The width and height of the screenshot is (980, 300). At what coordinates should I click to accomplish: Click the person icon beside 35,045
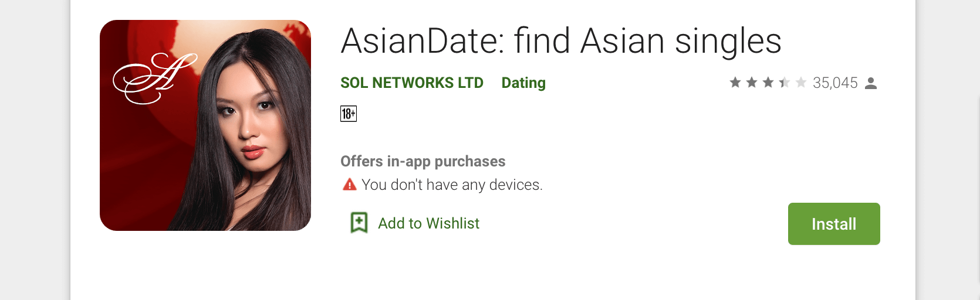pos(871,83)
